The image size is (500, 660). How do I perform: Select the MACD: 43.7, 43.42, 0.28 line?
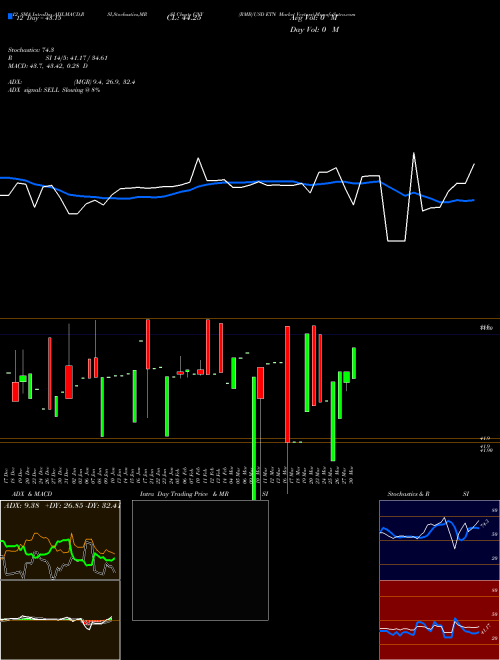click(x=48, y=66)
